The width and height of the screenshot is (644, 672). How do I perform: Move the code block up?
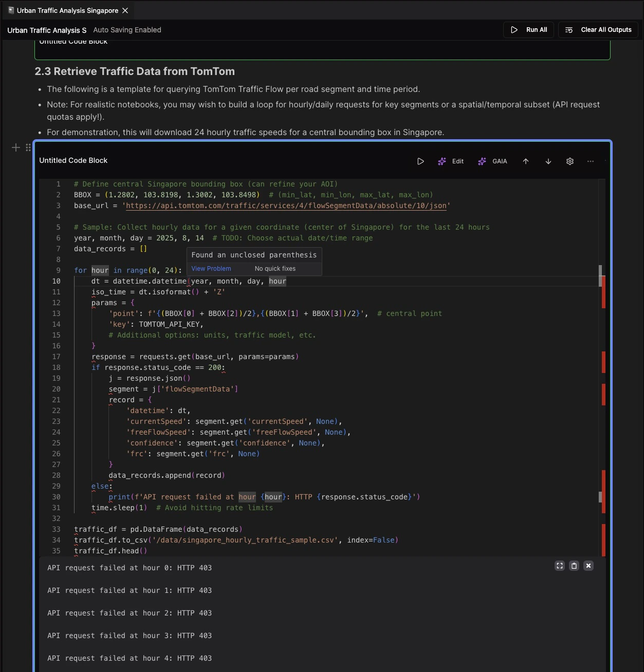click(525, 161)
